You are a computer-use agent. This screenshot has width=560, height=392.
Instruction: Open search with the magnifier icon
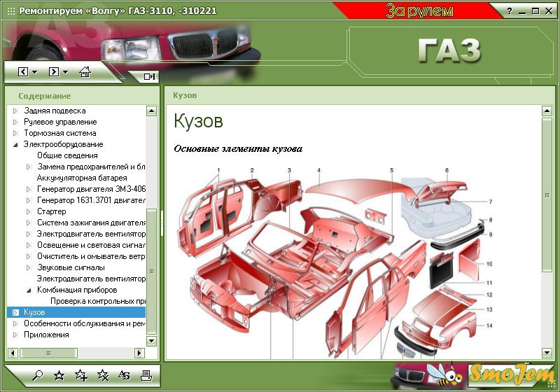pyautogui.click(x=37, y=376)
